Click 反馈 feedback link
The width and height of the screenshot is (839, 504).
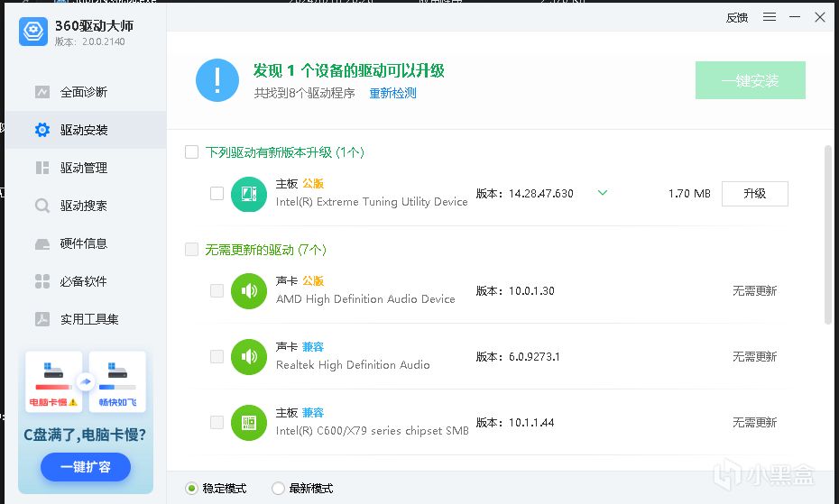tap(737, 18)
